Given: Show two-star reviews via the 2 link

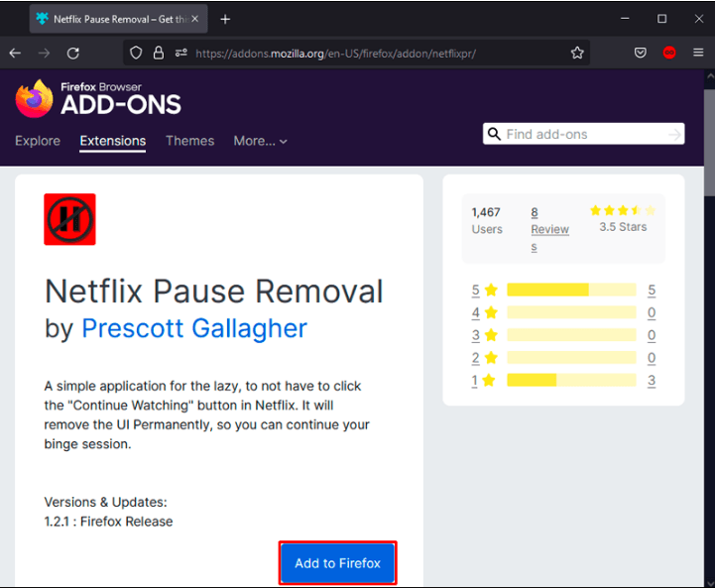Looking at the screenshot, I should click(x=476, y=358).
